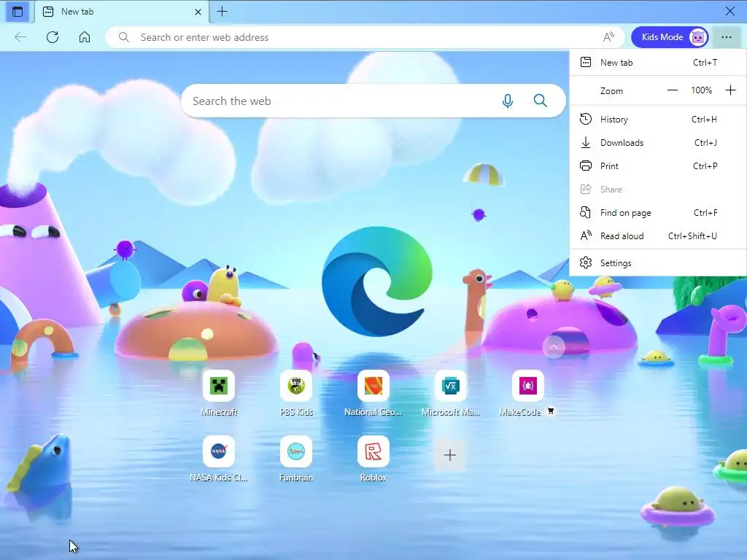Close the browser window
Screen dimensions: 747x560
coord(729,11)
